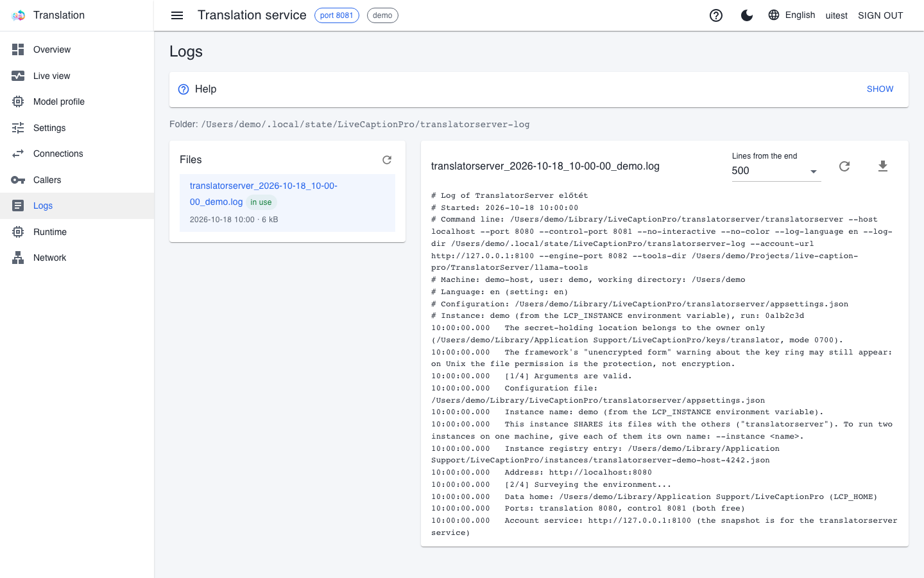Screen dimensions: 924x578
Task: Click the Overview dashboard icon
Action: [18, 49]
